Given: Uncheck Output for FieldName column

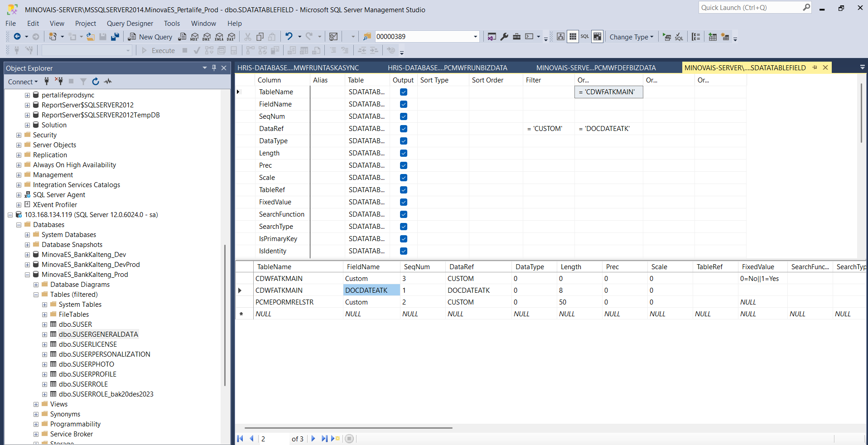Looking at the screenshot, I should [404, 104].
